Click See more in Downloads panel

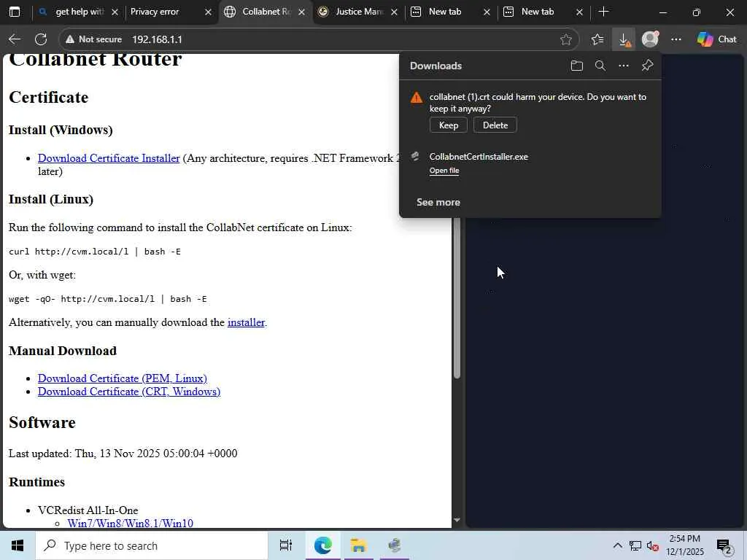click(438, 203)
